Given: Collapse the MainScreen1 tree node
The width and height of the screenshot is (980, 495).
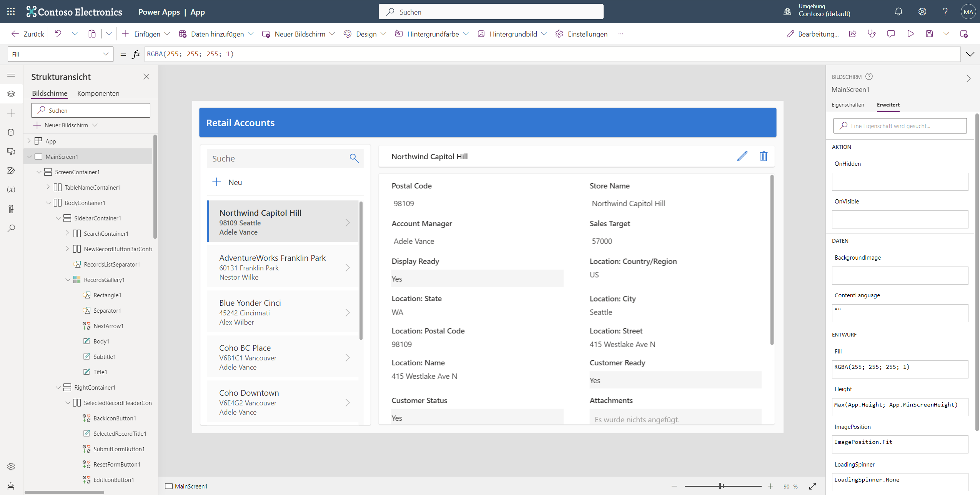Looking at the screenshot, I should coord(29,157).
